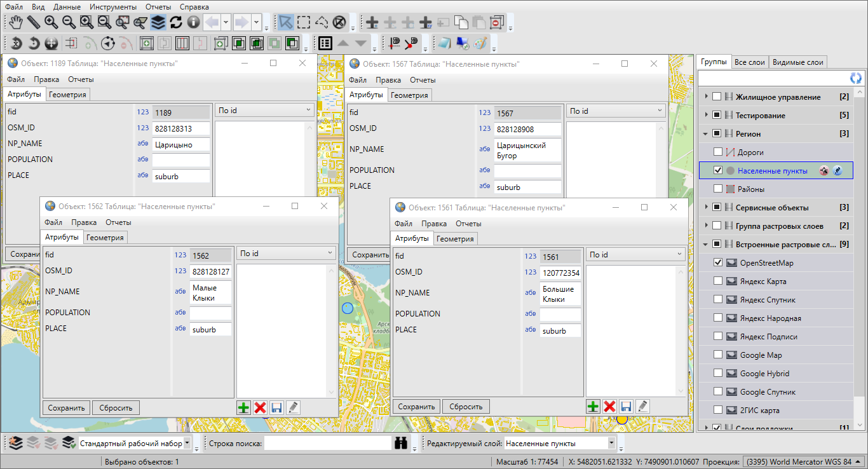
Task: Toggle the Google Map layer checkbox
Action: point(718,355)
